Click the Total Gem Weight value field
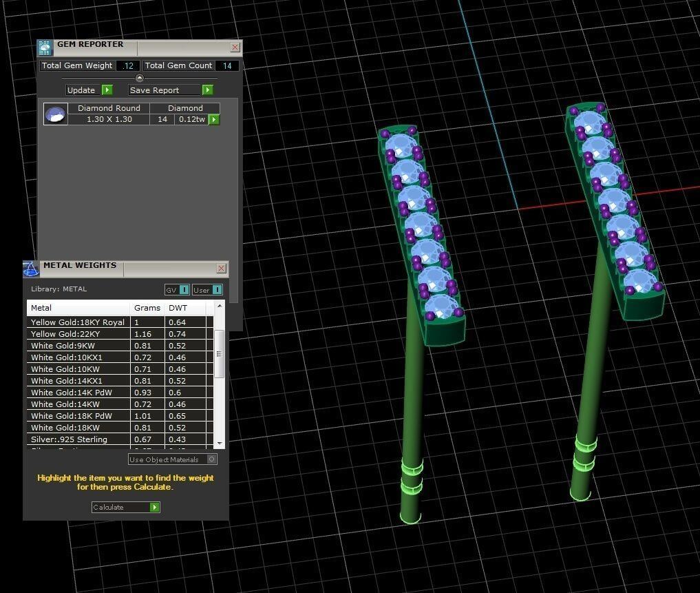 [x=128, y=66]
